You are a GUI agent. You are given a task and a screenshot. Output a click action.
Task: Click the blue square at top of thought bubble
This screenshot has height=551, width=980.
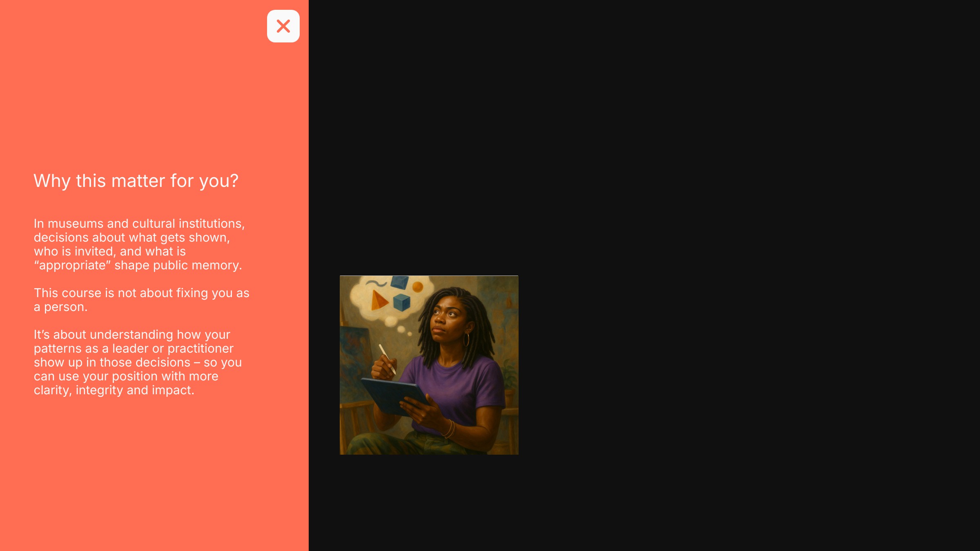[399, 282]
